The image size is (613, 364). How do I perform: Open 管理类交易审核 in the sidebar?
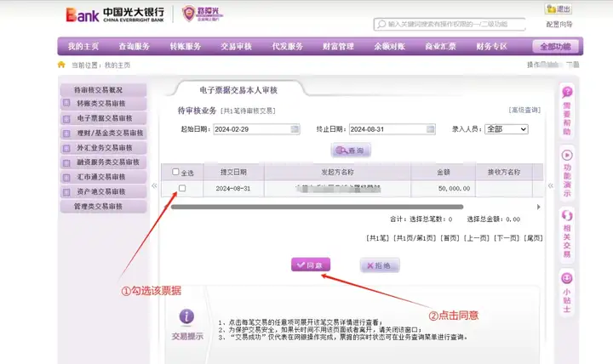[x=104, y=206]
